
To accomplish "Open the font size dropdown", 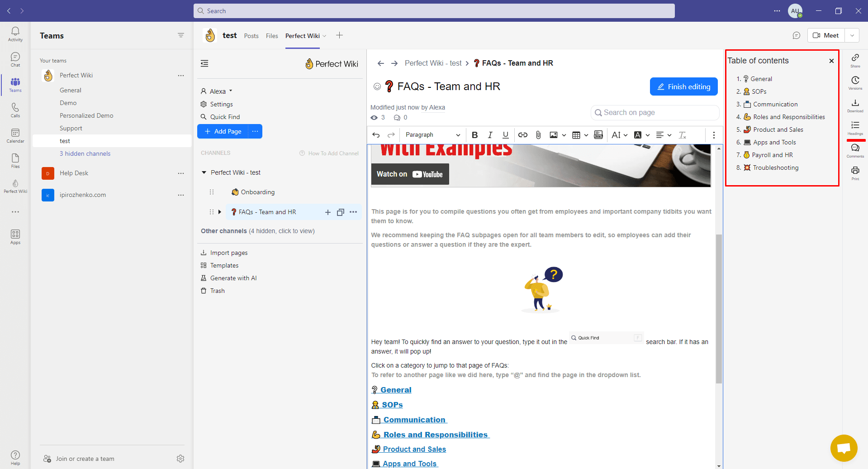I will click(619, 135).
